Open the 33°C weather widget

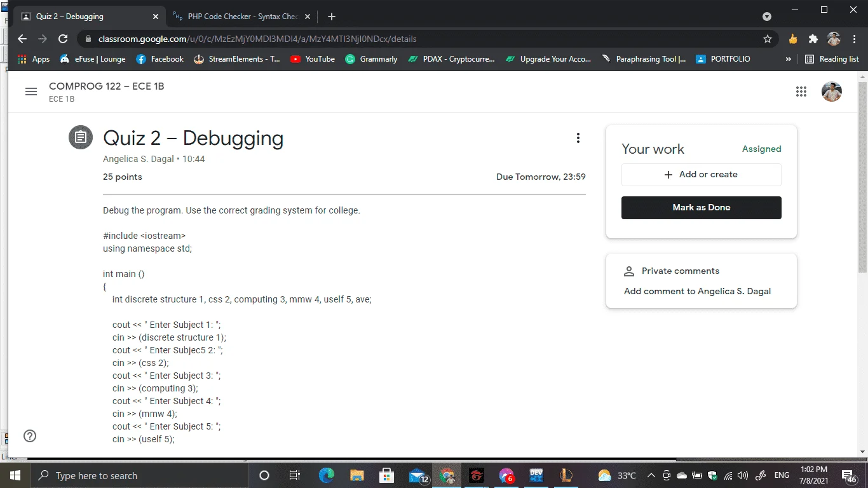[616, 475]
